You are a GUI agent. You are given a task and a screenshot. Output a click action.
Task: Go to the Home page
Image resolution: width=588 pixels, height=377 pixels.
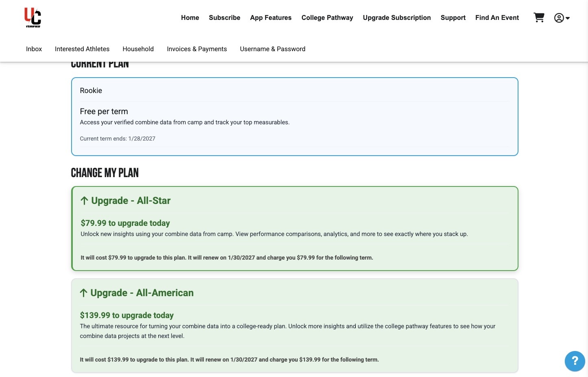(x=190, y=18)
